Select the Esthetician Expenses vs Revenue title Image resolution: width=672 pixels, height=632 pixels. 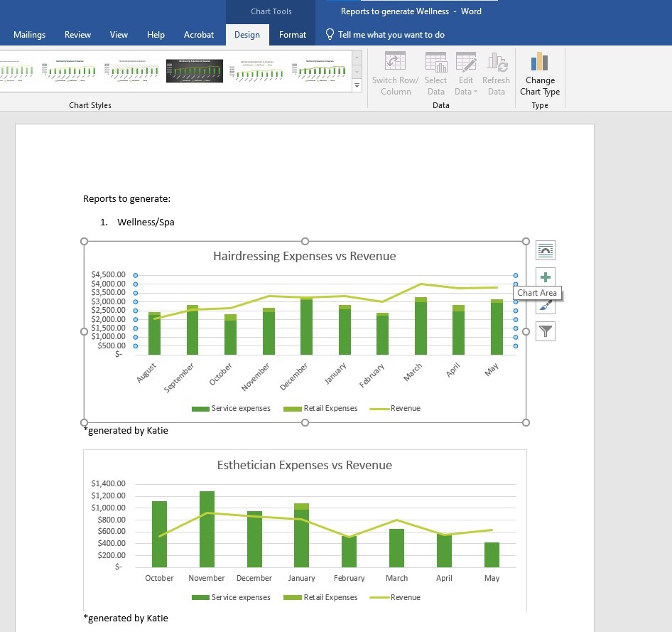click(x=304, y=465)
